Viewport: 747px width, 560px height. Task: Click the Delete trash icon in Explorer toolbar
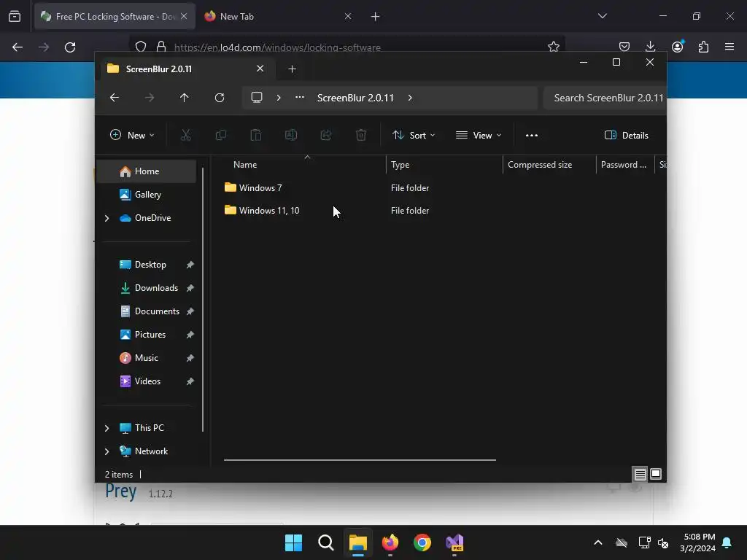click(361, 135)
